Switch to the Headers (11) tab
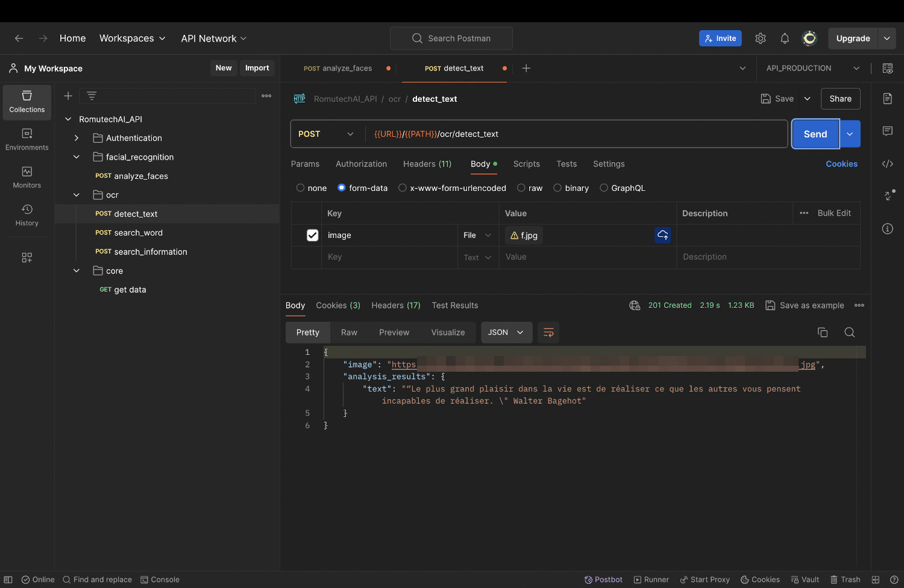 [427, 164]
